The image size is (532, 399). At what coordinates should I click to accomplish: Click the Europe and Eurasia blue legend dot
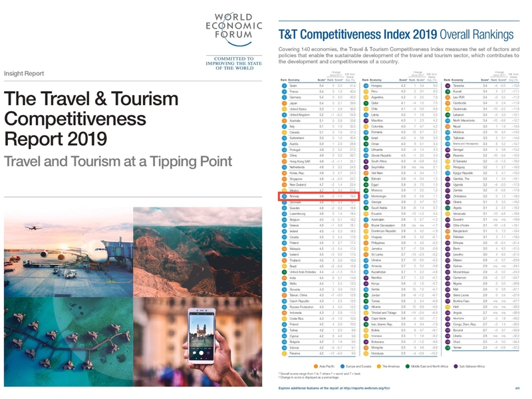342,366
